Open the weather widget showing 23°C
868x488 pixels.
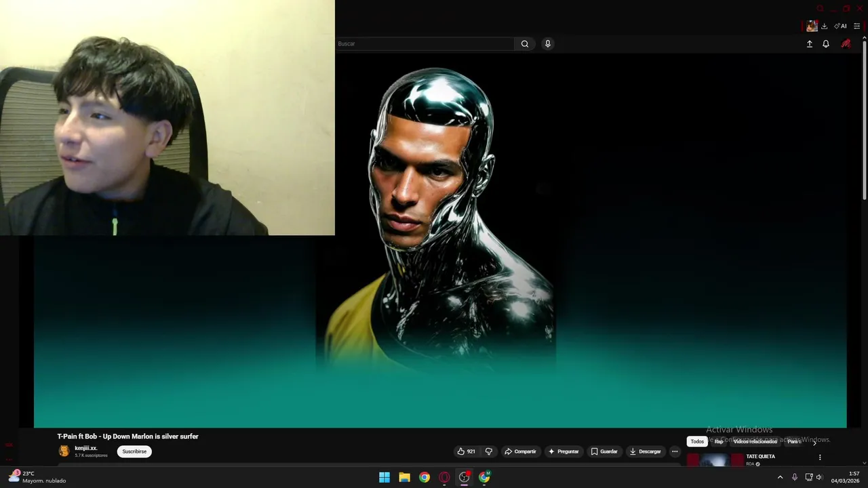point(37,477)
